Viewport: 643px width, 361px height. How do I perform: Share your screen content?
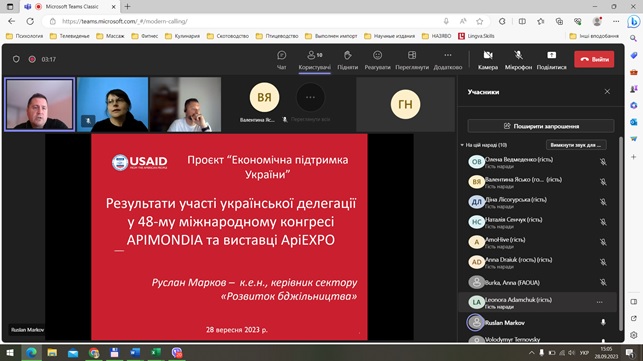coord(552,60)
